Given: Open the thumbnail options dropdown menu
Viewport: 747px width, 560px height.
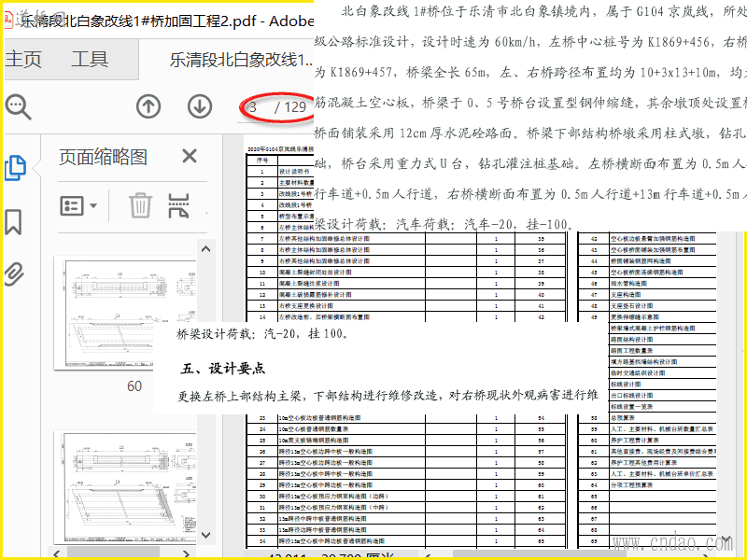Looking at the screenshot, I should coord(78,205).
